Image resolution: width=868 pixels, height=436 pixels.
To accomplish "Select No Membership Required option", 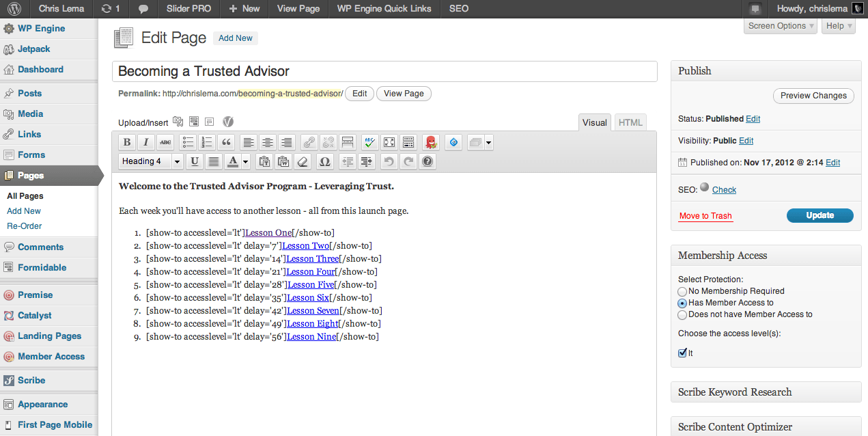I will (682, 291).
